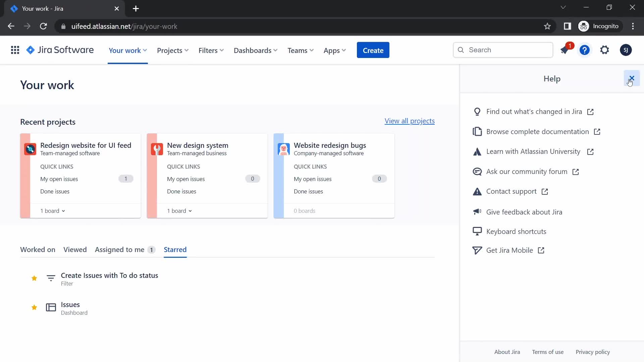This screenshot has height=362, width=644.
Task: Open the settings gear icon
Action: point(604,50)
